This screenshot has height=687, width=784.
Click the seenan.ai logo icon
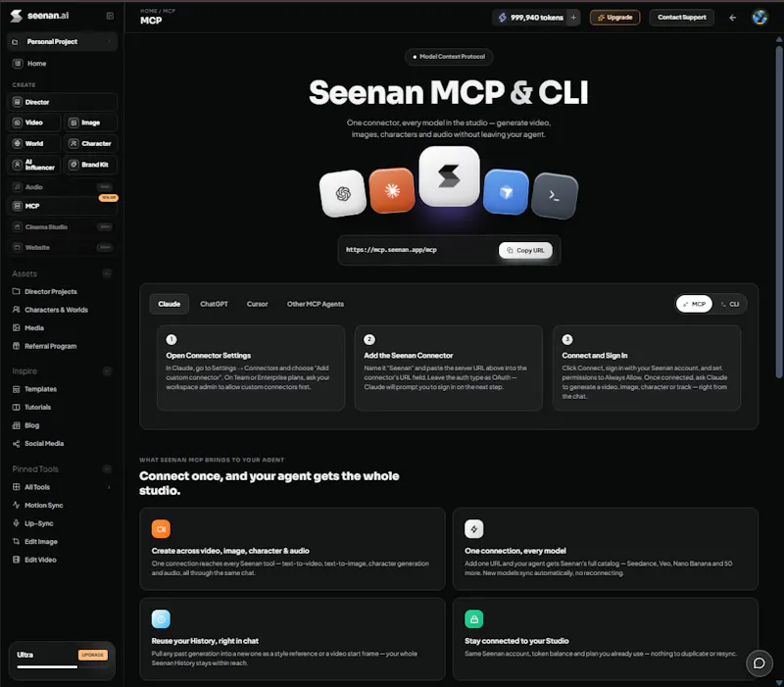click(x=17, y=16)
